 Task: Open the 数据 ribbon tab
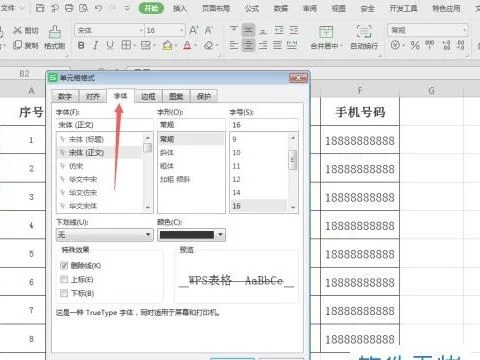(x=281, y=8)
